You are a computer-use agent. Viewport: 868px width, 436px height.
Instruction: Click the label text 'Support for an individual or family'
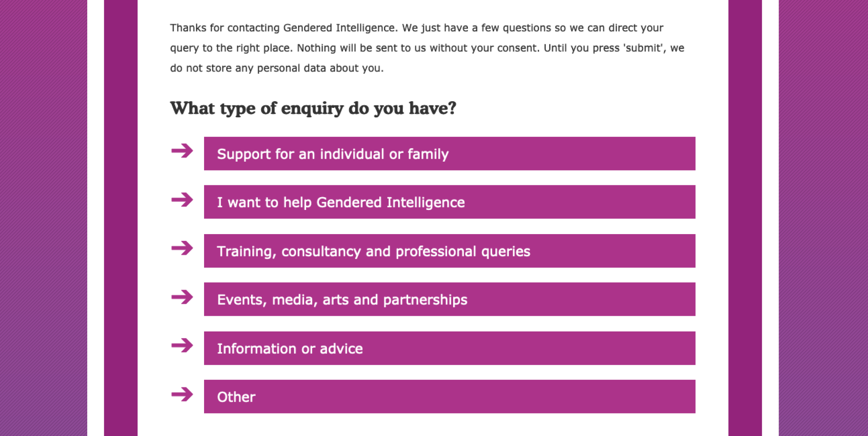click(x=333, y=154)
